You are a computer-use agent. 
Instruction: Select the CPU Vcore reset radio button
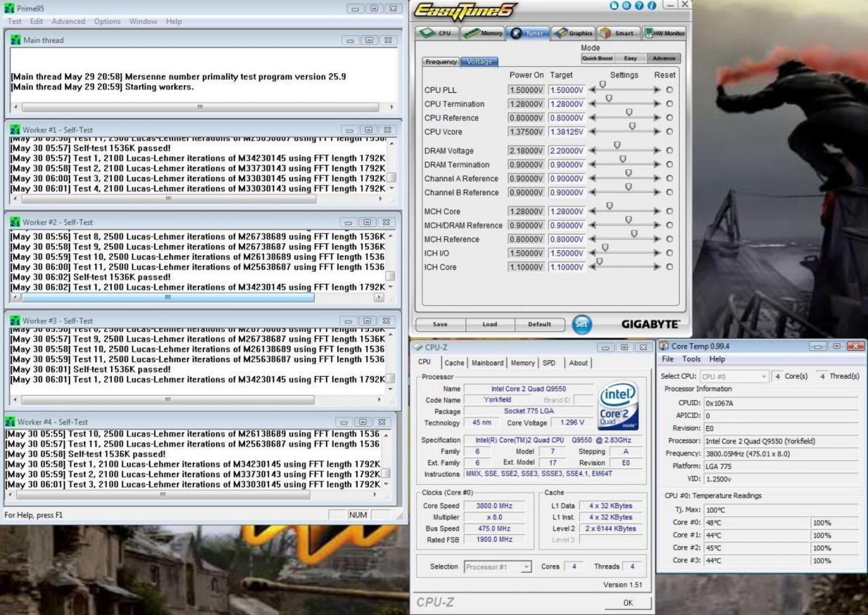(x=669, y=131)
